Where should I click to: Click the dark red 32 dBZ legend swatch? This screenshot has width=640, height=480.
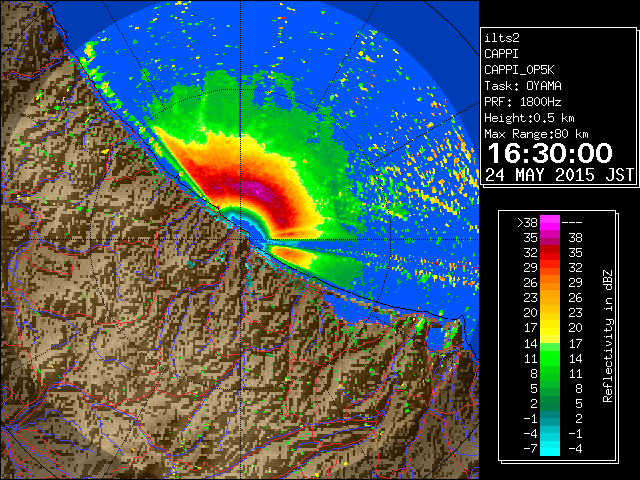[x=549, y=253]
